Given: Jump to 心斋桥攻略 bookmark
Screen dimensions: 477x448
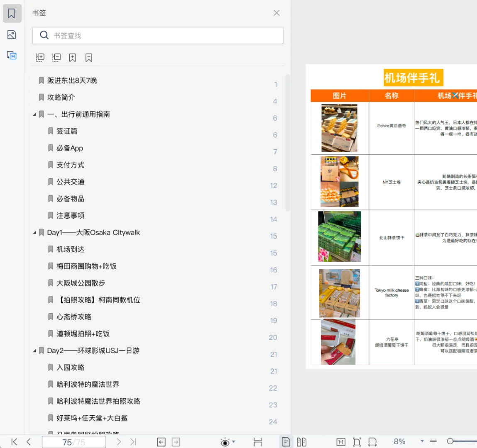Looking at the screenshot, I should click(x=73, y=317).
